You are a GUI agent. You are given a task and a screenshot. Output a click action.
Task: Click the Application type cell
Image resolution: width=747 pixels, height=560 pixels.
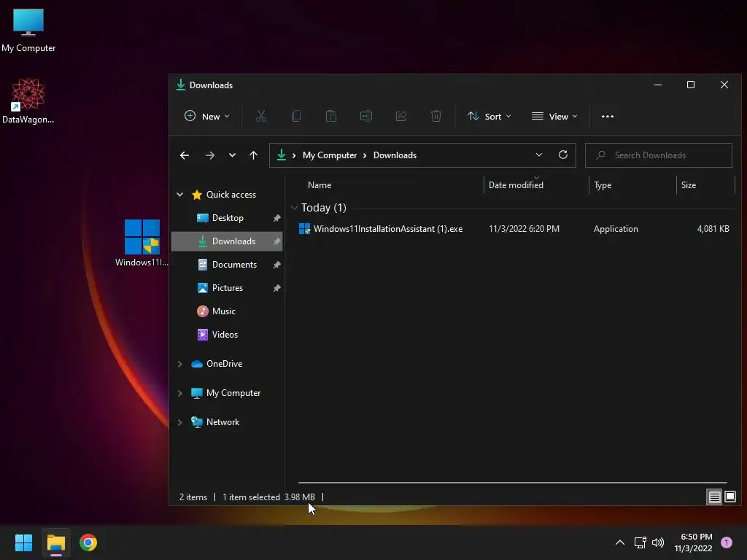click(616, 229)
